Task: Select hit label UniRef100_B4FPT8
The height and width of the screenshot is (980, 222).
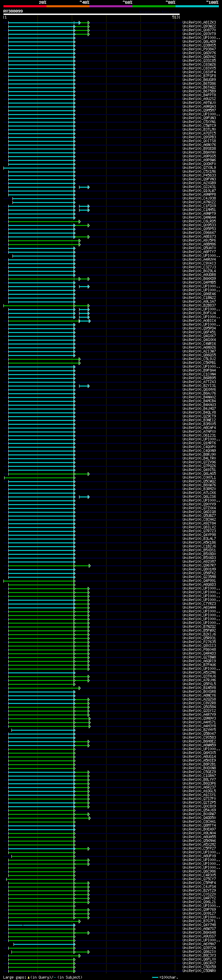Action: pyautogui.click(x=199, y=95)
